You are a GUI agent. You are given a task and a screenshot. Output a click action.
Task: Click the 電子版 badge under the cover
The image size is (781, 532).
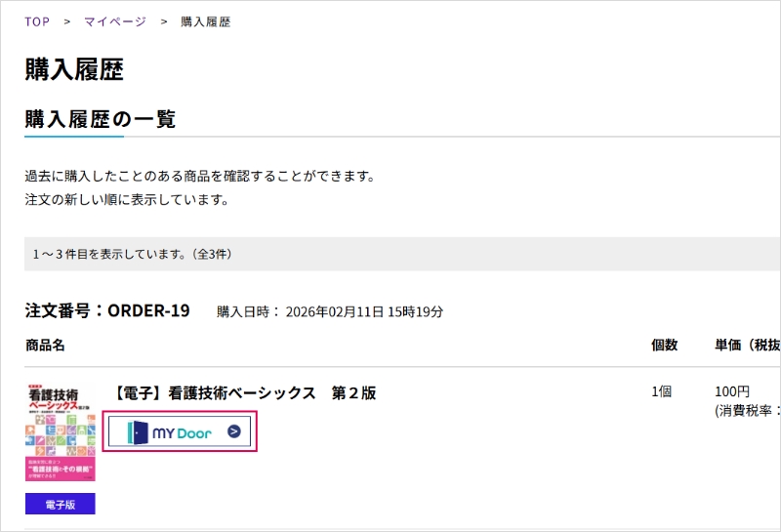click(61, 504)
